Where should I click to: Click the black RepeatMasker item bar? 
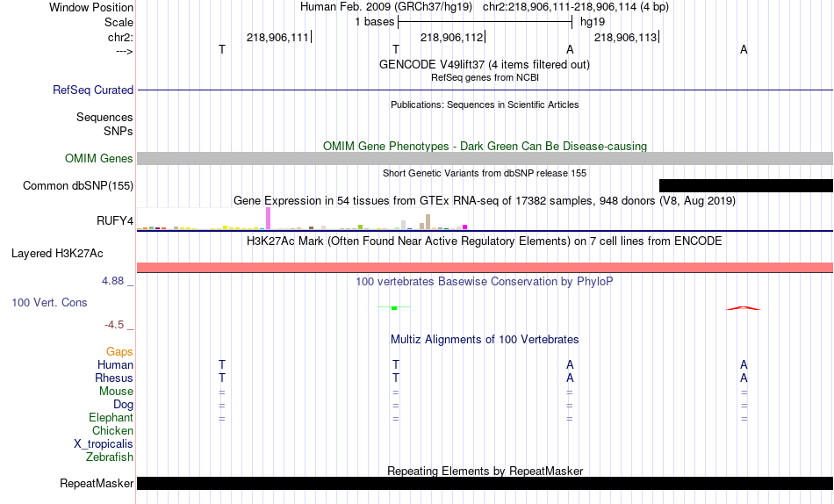485,483
